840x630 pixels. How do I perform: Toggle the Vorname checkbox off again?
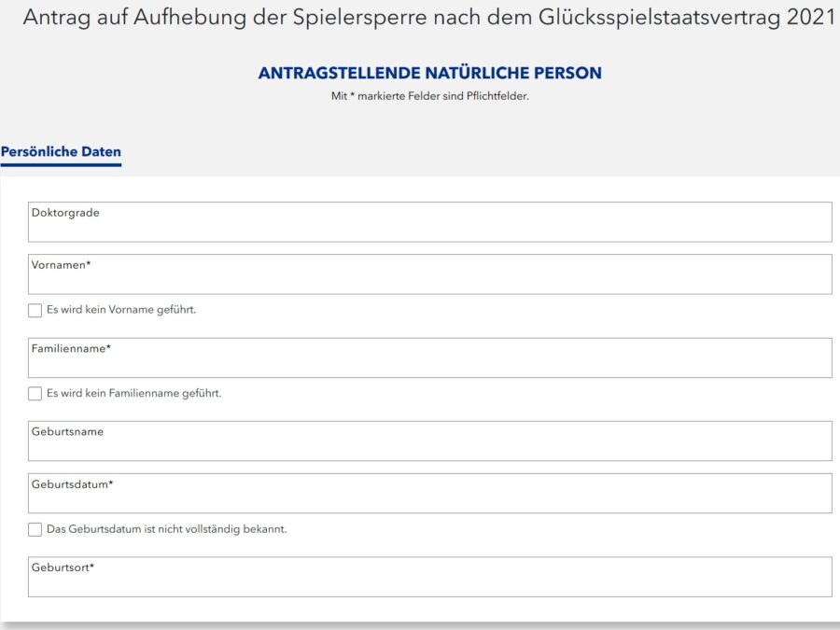35,310
